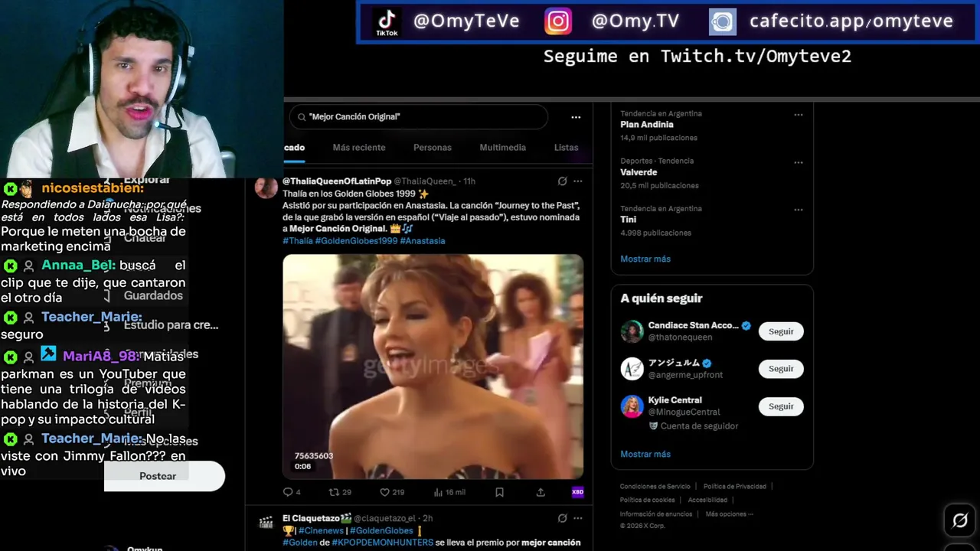
Task: Click the Mejor Canción Original search field
Action: click(x=419, y=117)
